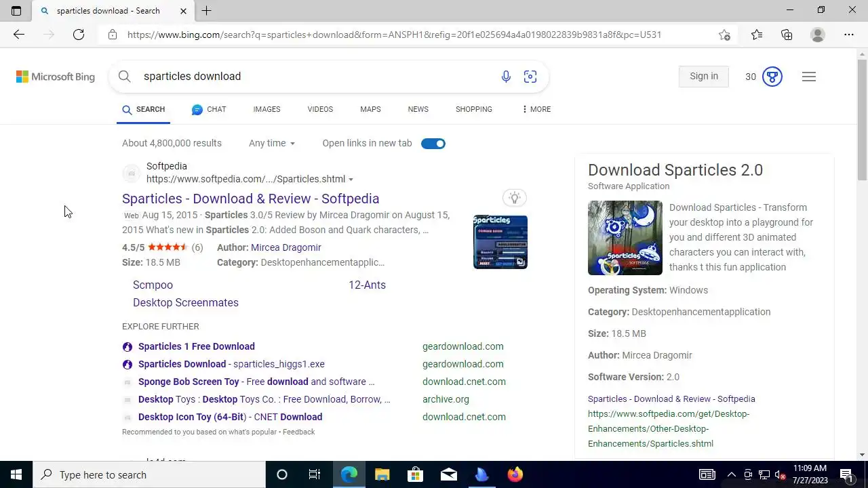Viewport: 868px width, 488px height.
Task: Open the tab actions menu
Action: point(16,11)
